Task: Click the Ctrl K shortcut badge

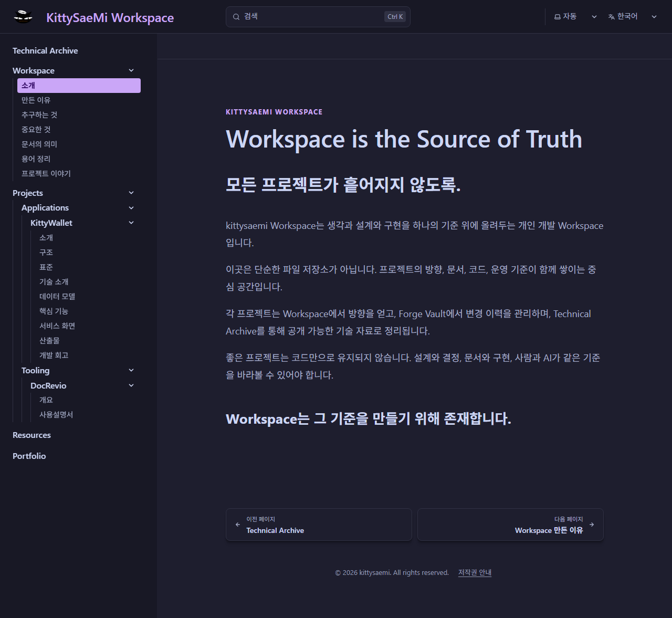Action: click(395, 17)
